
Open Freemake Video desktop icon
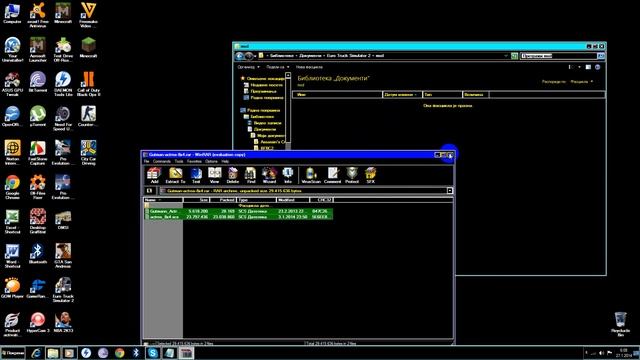[x=88, y=15]
